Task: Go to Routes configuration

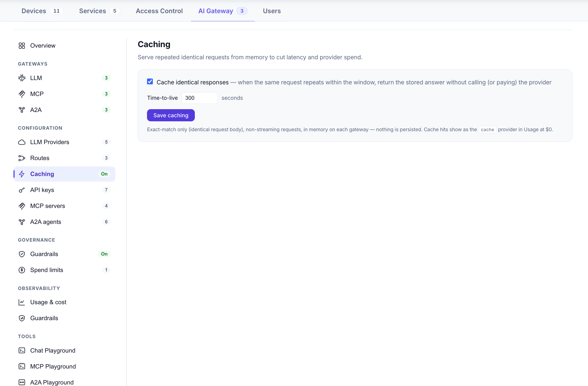Action: pos(65,158)
